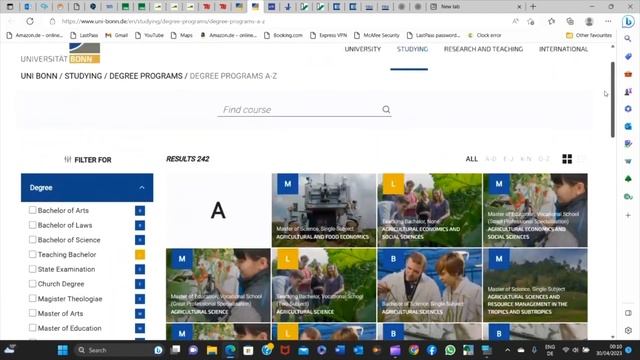Check Teaching Bachelor filter
640x360 pixels.
tap(32, 254)
